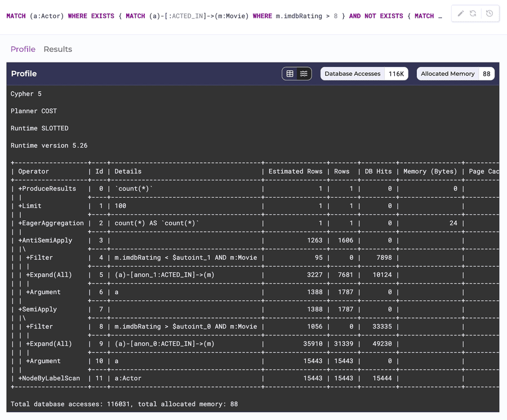Click detail '(a)-[anon_1:ACTED_IN]->(m)'

164,275
